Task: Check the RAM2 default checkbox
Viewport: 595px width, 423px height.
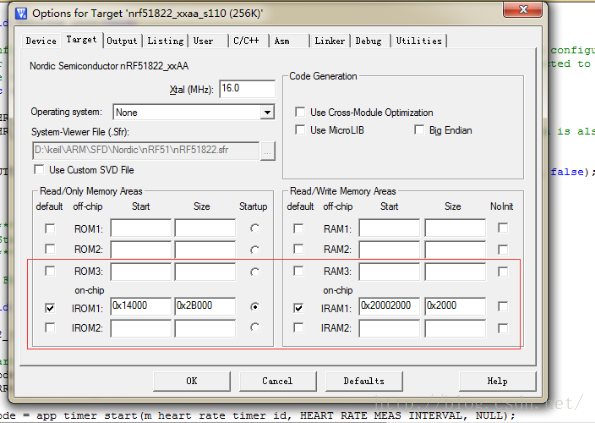Action: (x=298, y=249)
